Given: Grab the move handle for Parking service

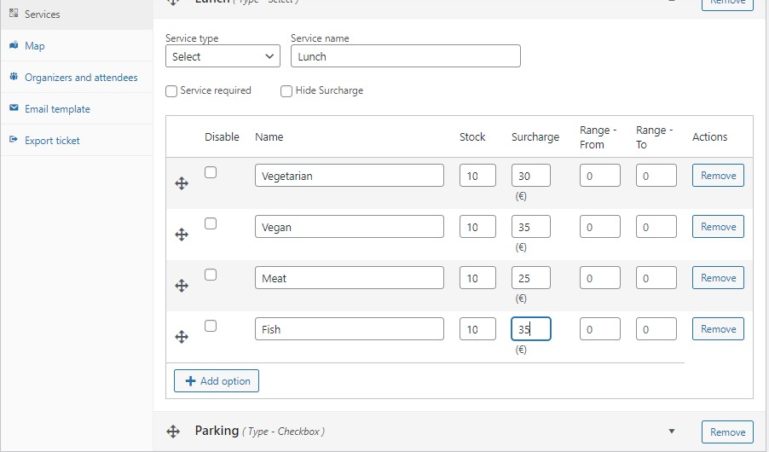Looking at the screenshot, I should [173, 431].
